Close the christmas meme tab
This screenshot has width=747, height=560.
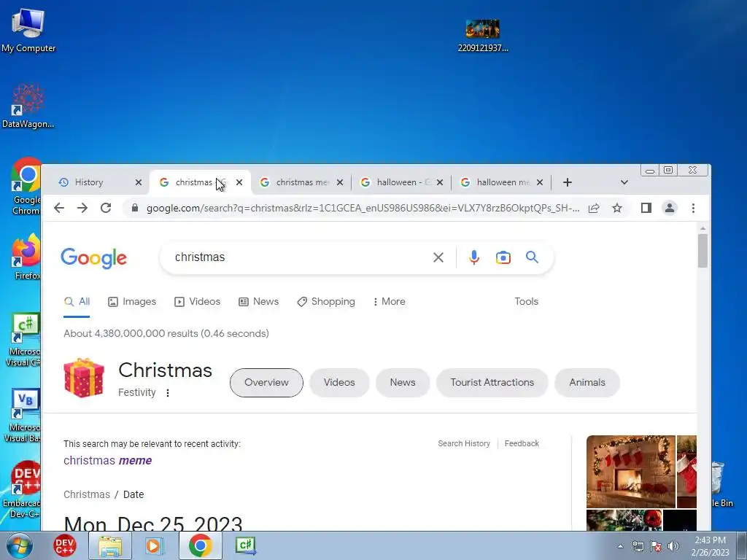tap(340, 182)
